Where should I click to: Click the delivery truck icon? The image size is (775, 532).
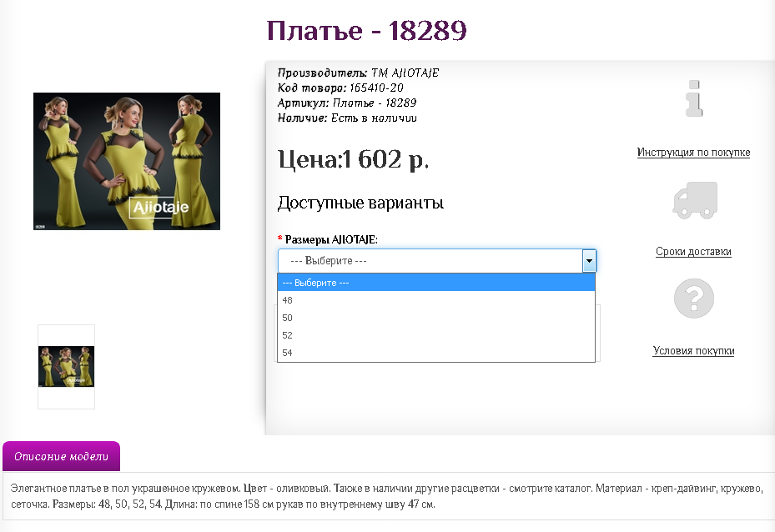[695, 200]
